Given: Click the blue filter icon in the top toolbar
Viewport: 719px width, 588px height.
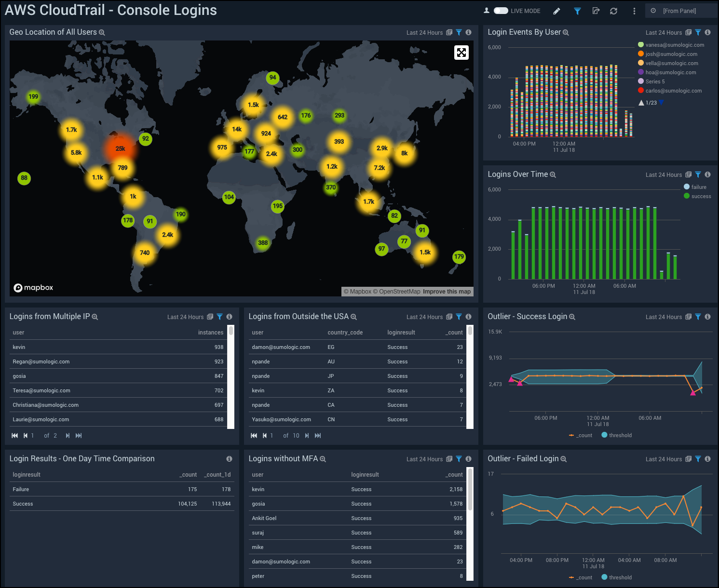Looking at the screenshot, I should (x=577, y=11).
